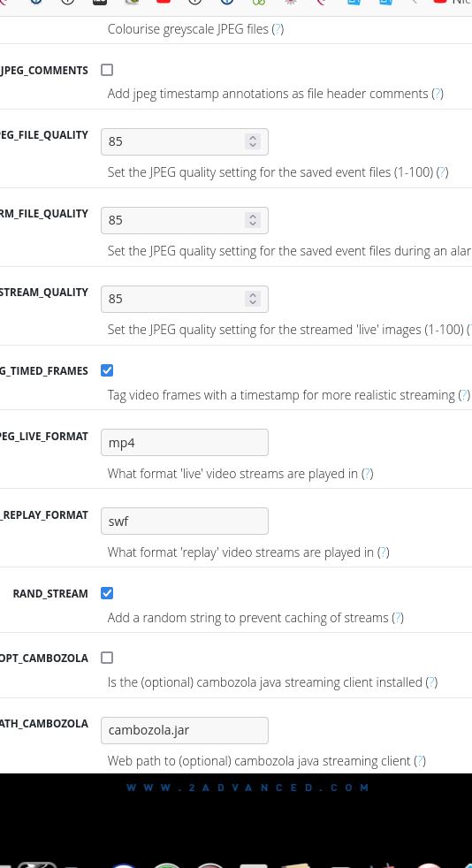Screen dimensions: 472x868
Task: Click the cambozola.jar path input field
Action: coord(184,731)
